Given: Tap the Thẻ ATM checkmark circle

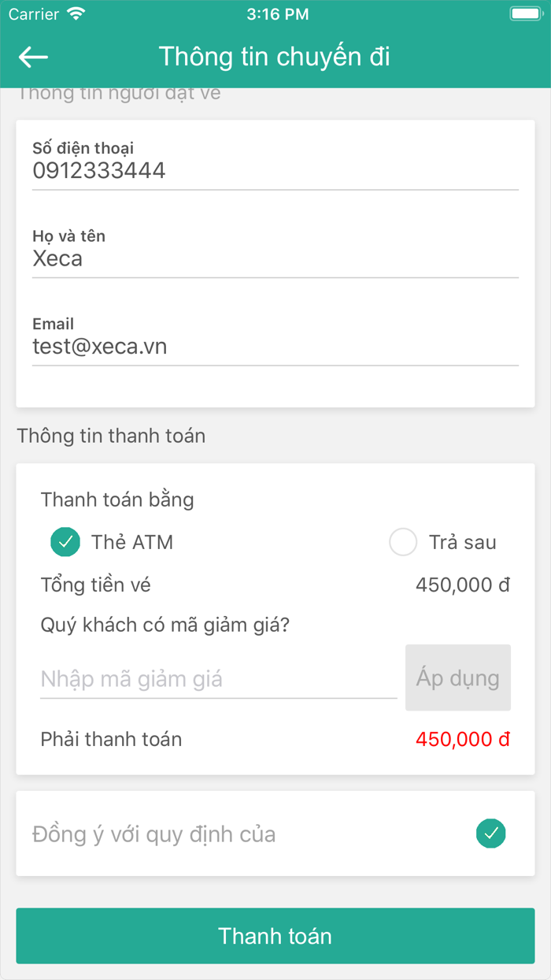Looking at the screenshot, I should [65, 542].
